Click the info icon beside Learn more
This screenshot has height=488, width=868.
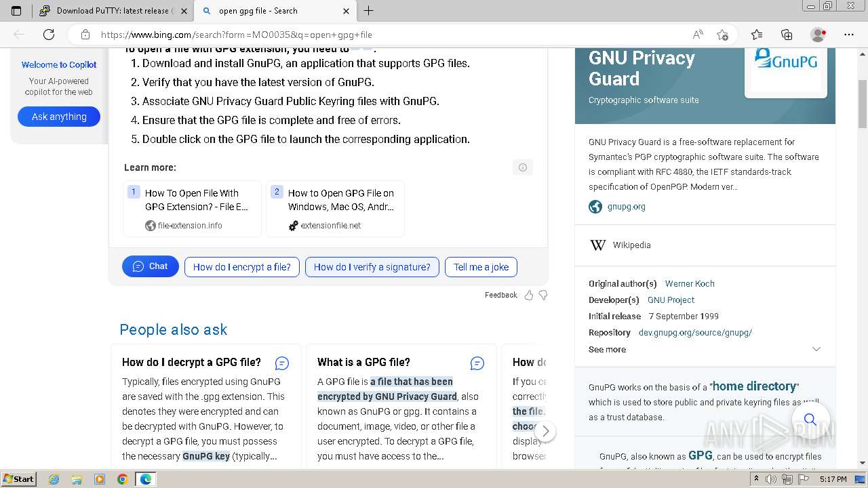click(523, 167)
